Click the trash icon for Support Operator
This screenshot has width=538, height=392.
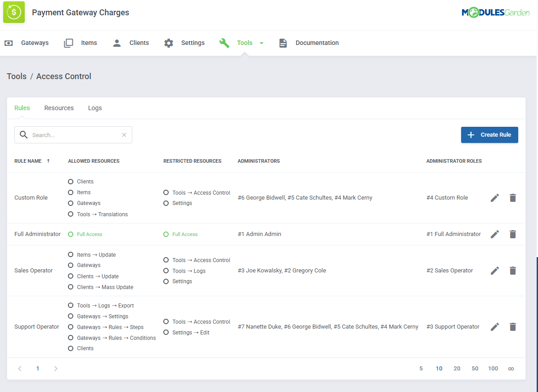click(x=512, y=327)
